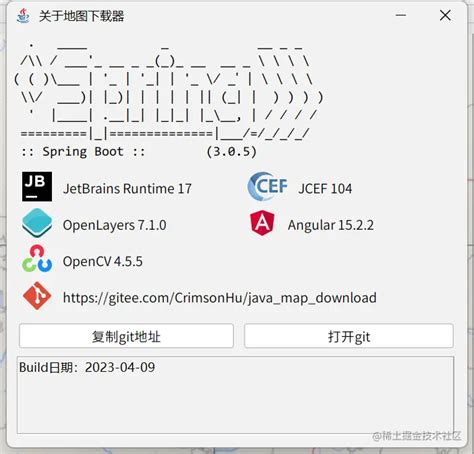The image size is (474, 454).
Task: Click the JetBrains JB logo icon
Action: (x=37, y=187)
